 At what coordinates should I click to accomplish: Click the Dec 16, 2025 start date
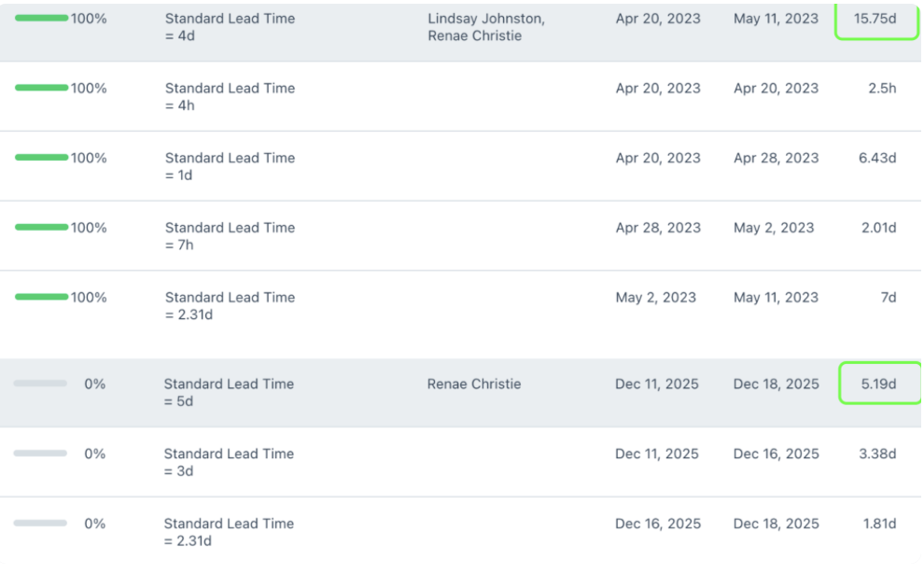[657, 524]
